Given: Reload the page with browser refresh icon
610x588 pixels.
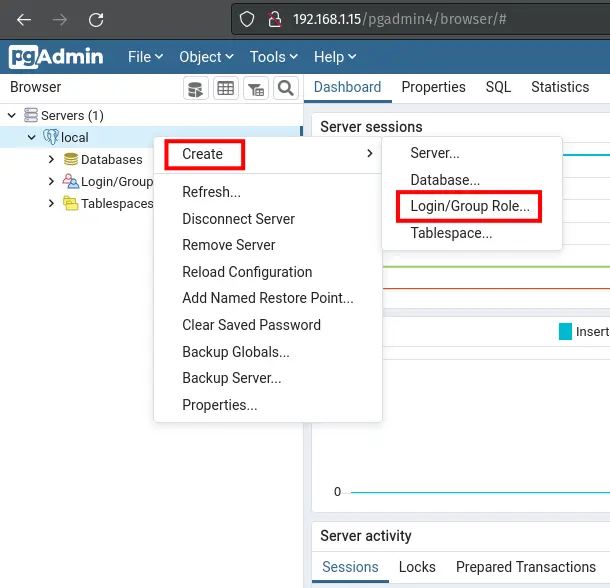Looking at the screenshot, I should (96, 20).
